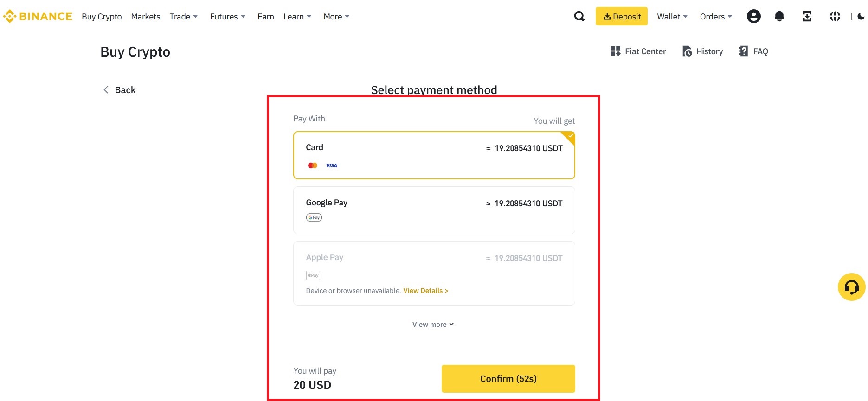
Task: Open the download app scan icon
Action: 807,17
